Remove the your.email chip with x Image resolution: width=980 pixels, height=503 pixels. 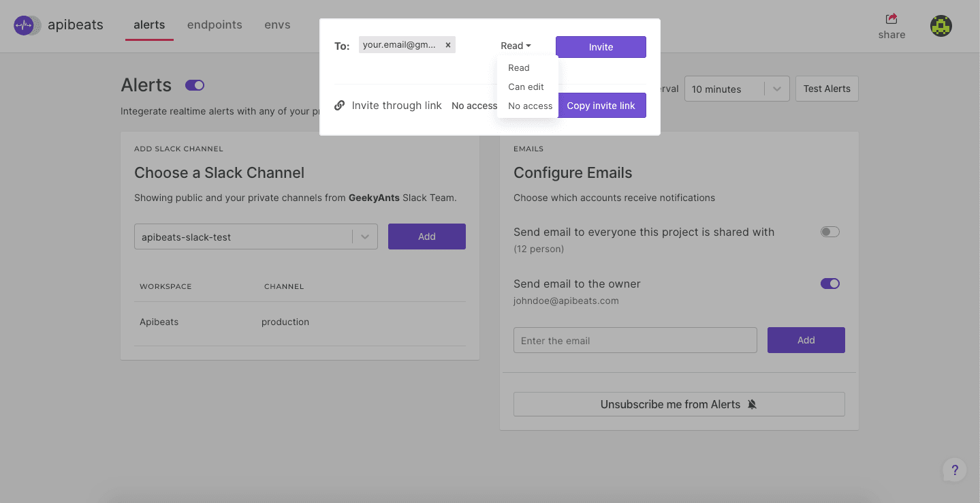click(448, 45)
